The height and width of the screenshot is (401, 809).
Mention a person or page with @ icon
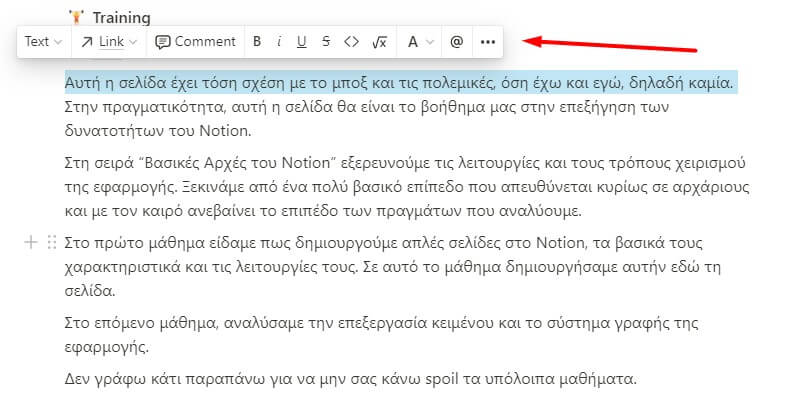click(457, 42)
